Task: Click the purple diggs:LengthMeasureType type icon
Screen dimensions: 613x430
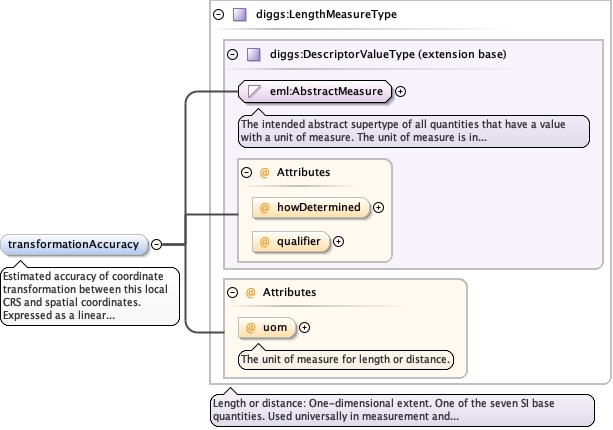Action: click(239, 15)
